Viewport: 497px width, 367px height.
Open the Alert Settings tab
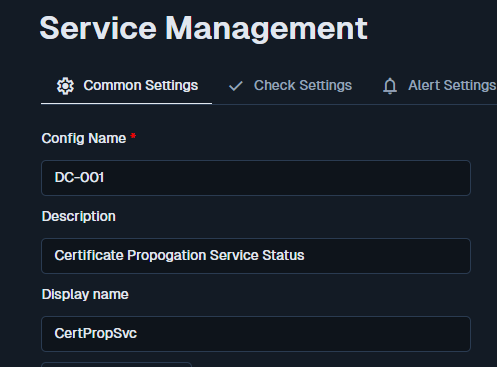click(439, 86)
